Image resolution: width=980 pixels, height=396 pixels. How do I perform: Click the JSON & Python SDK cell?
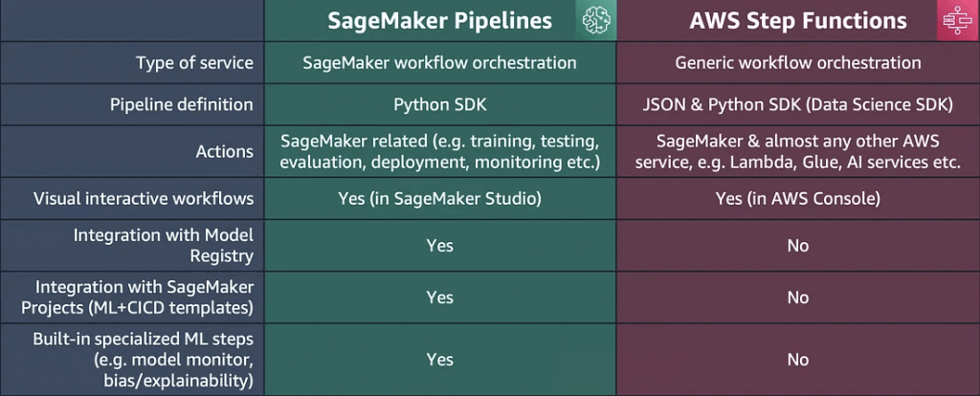(798, 105)
